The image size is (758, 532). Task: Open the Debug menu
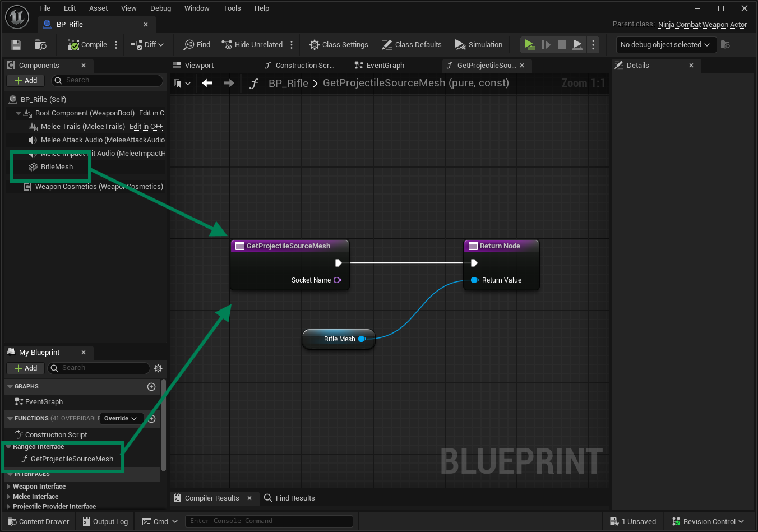pyautogui.click(x=160, y=8)
